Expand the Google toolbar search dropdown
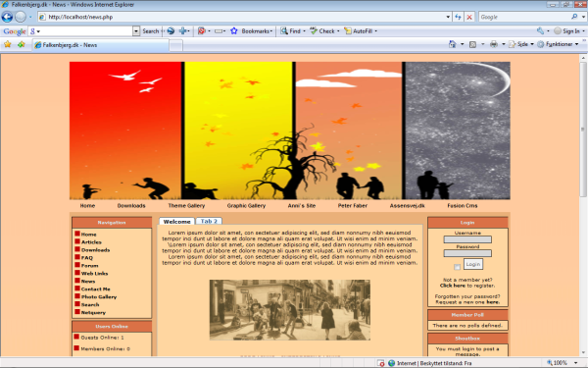 point(136,31)
